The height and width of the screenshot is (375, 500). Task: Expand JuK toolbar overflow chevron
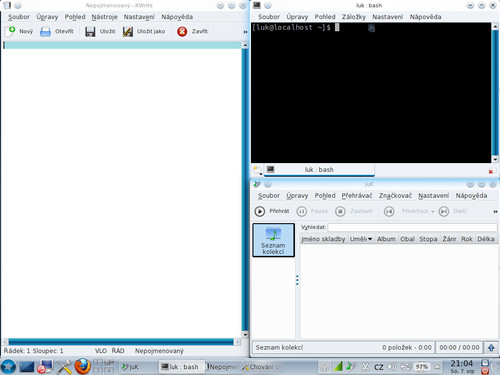coord(495,212)
